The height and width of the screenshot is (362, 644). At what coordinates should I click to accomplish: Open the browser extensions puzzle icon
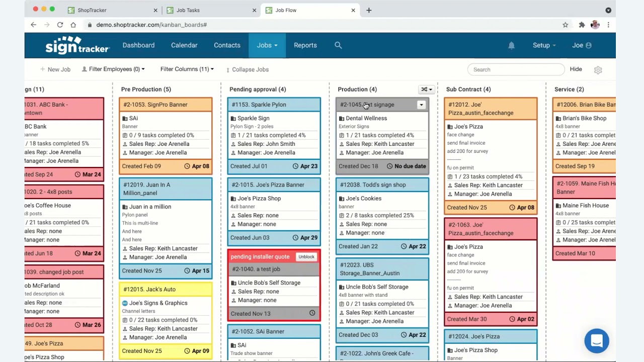pos(582,25)
